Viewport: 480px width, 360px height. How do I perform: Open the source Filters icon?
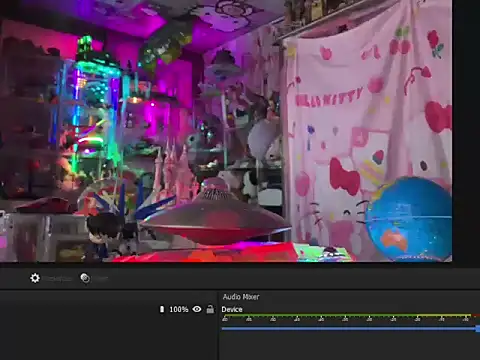tap(85, 278)
